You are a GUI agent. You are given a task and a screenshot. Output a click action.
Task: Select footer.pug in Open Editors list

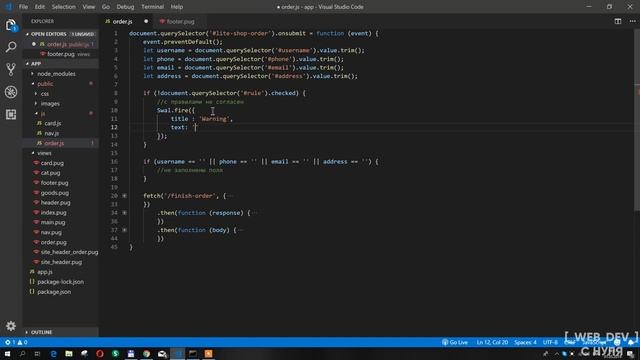pyautogui.click(x=61, y=54)
